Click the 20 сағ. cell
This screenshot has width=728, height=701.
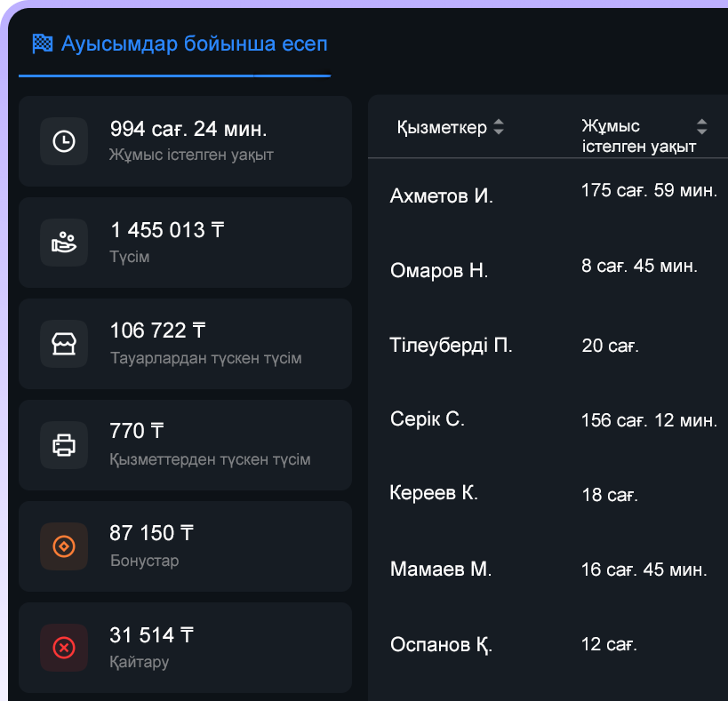(x=610, y=346)
